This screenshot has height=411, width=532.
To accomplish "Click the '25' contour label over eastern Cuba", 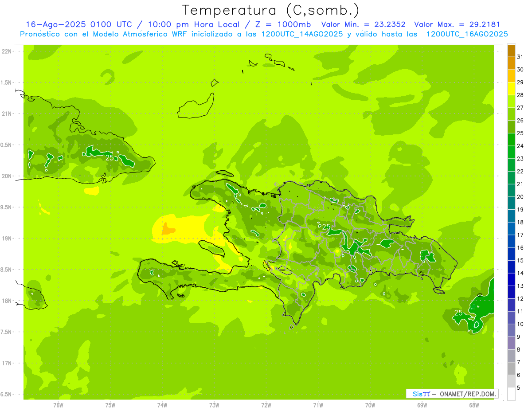I will 110,157.
